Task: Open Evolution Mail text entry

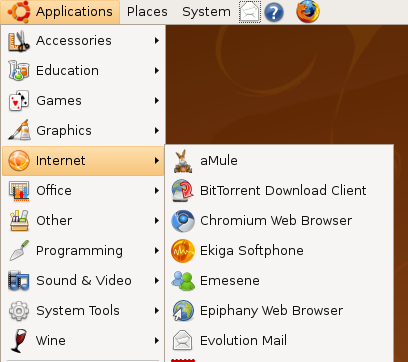Action: point(243,341)
